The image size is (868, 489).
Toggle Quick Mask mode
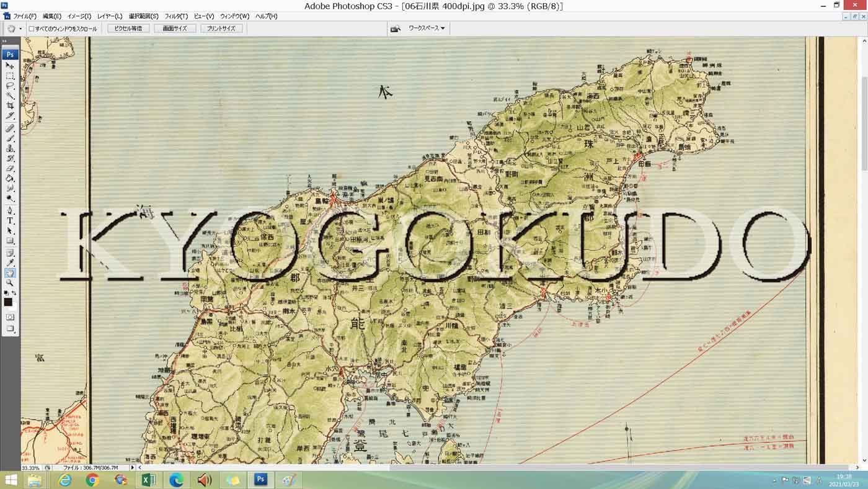click(x=10, y=317)
